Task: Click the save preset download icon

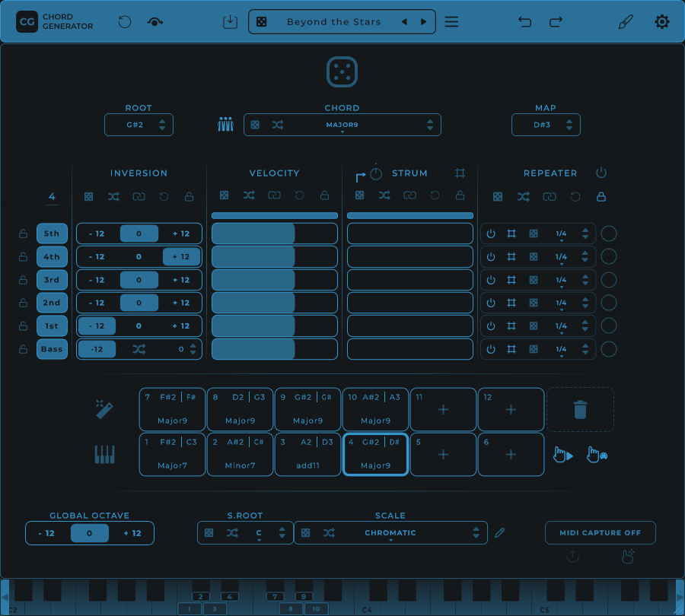Action: [230, 22]
